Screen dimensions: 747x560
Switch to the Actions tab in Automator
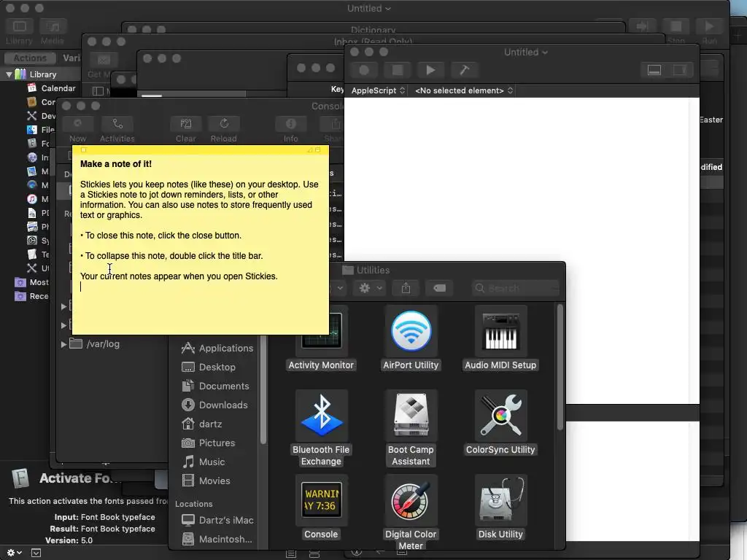pyautogui.click(x=29, y=58)
